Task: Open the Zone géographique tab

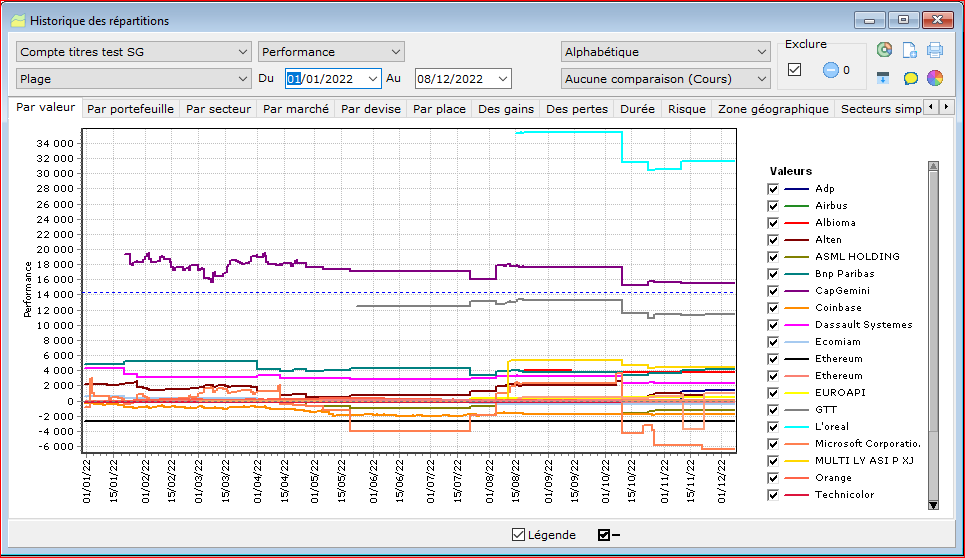Action: [773, 109]
